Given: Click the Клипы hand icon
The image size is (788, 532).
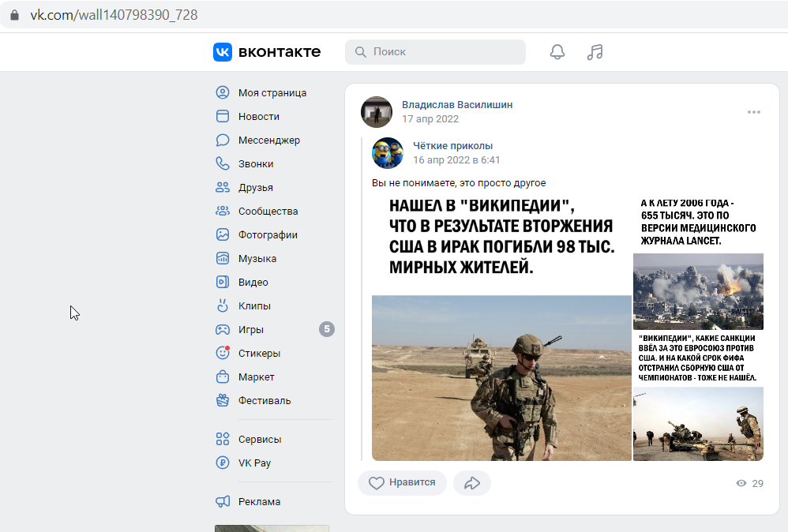Looking at the screenshot, I should [223, 305].
